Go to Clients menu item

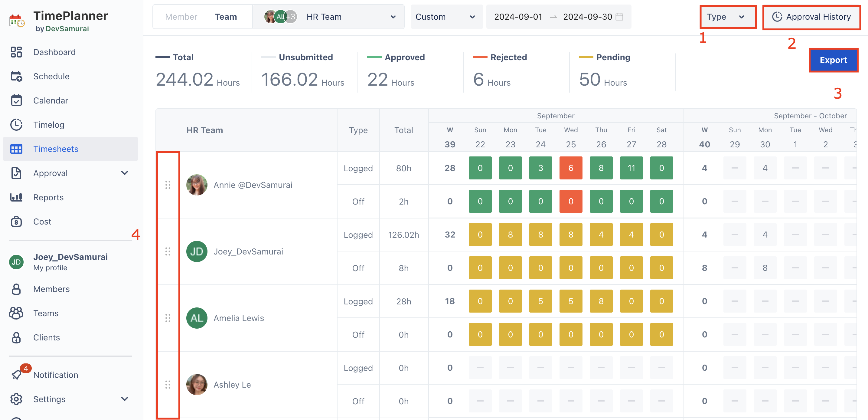coord(47,337)
